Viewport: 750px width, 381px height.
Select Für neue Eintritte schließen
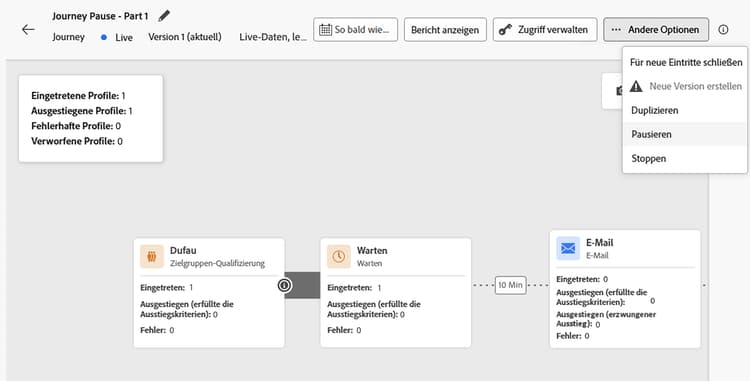tap(685, 63)
